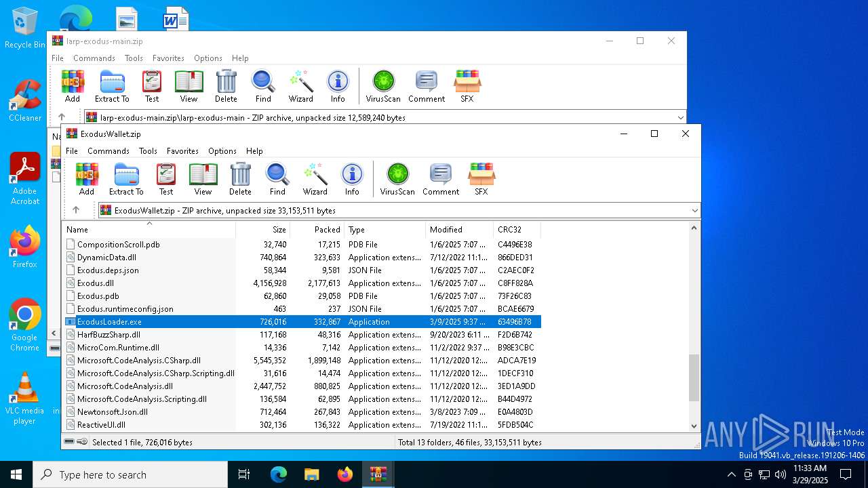Image resolution: width=868 pixels, height=488 pixels.
Task: Click VirusScan in larp-exodus-main.zip window
Action: click(x=383, y=86)
